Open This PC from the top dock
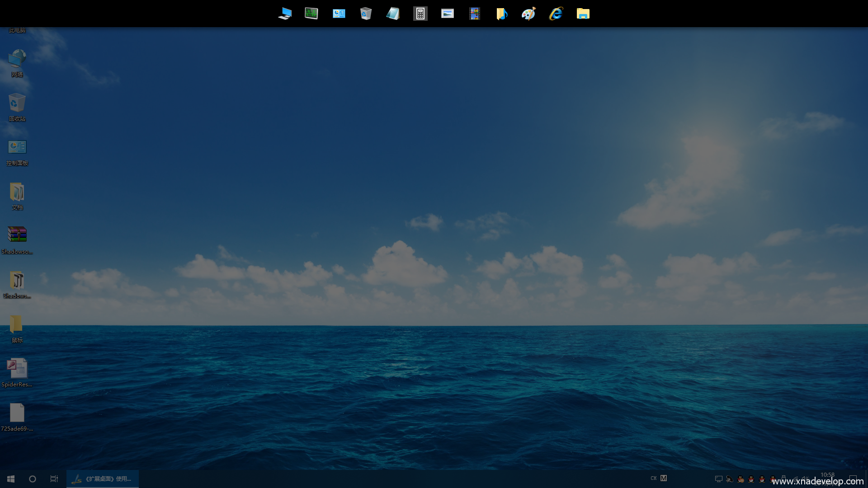 285,14
